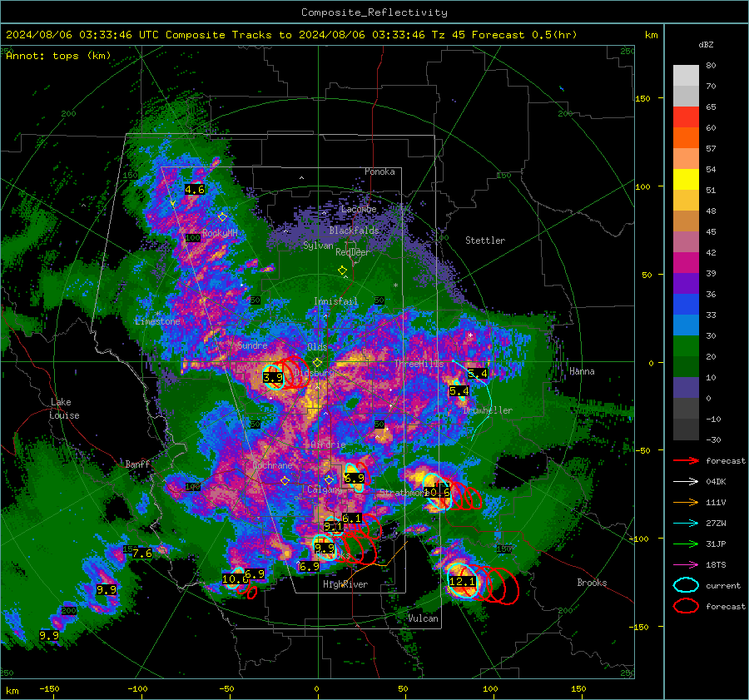Click the storm top label 7.6

(x=141, y=554)
